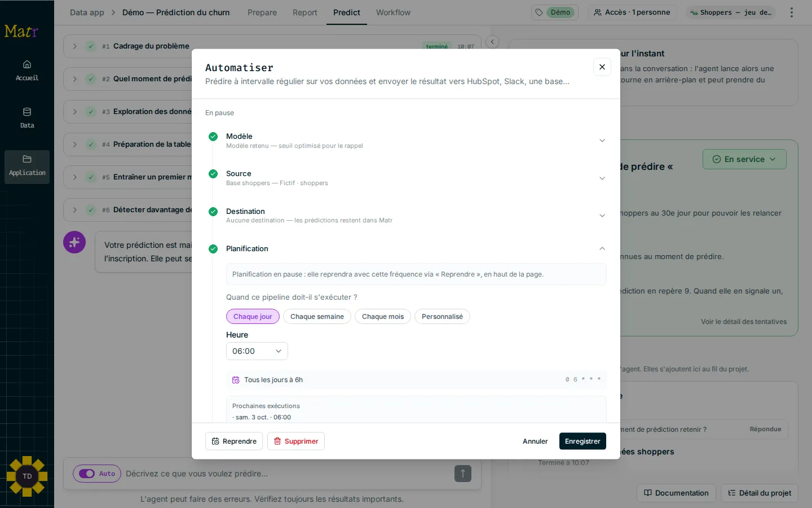Switch to the Workflow tab
The height and width of the screenshot is (508, 812).
(x=393, y=12)
